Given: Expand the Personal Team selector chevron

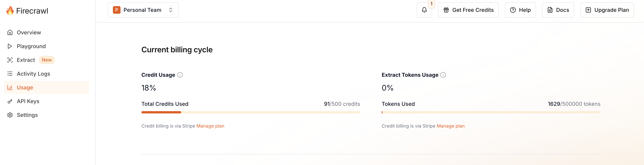Looking at the screenshot, I should tap(170, 10).
